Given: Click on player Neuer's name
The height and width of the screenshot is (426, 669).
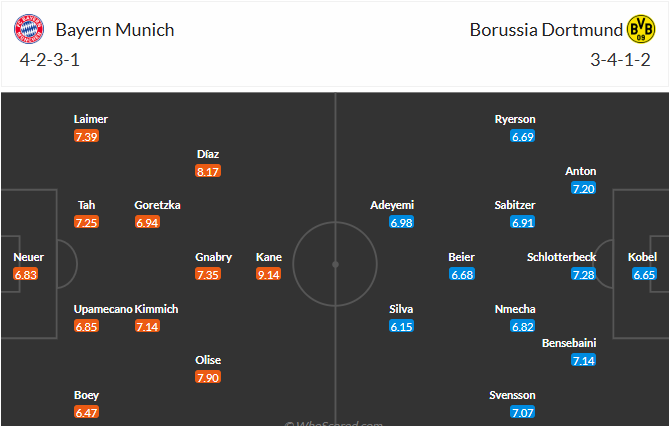Looking at the screenshot, I should coord(27,257).
